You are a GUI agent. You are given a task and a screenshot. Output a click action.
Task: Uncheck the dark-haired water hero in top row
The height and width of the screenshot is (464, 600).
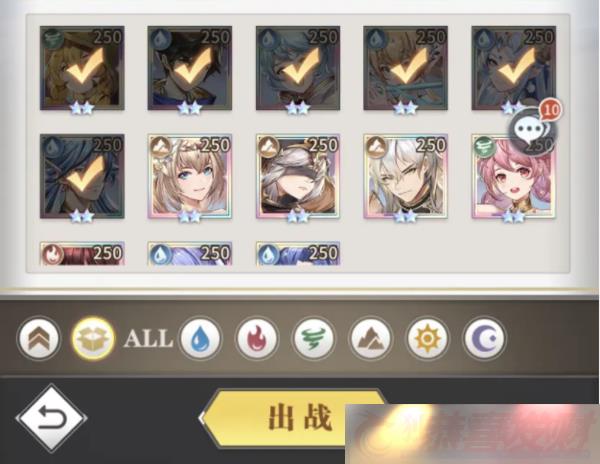tap(190, 68)
